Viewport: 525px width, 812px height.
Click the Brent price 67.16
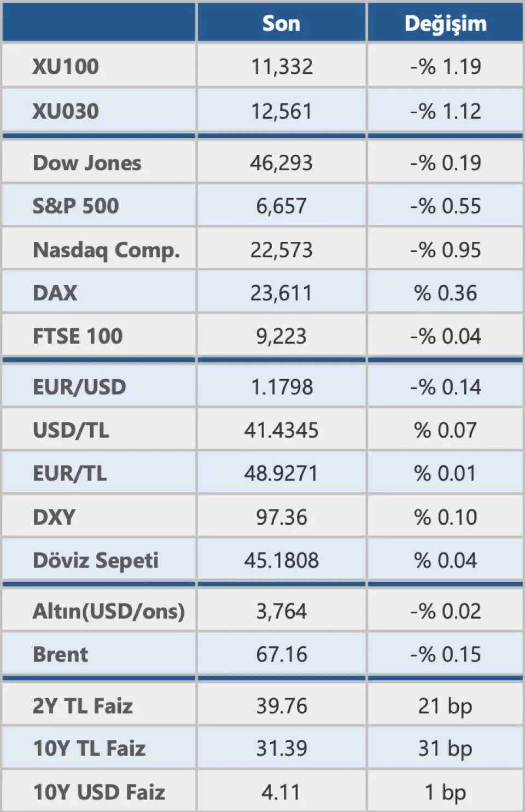pyautogui.click(x=281, y=654)
